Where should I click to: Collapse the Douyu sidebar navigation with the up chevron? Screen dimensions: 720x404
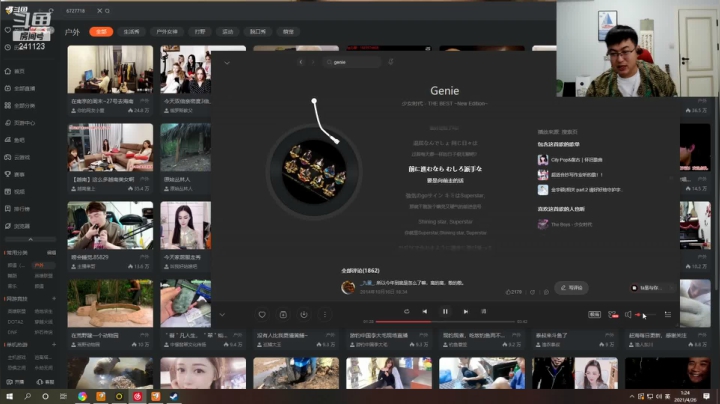[30, 240]
